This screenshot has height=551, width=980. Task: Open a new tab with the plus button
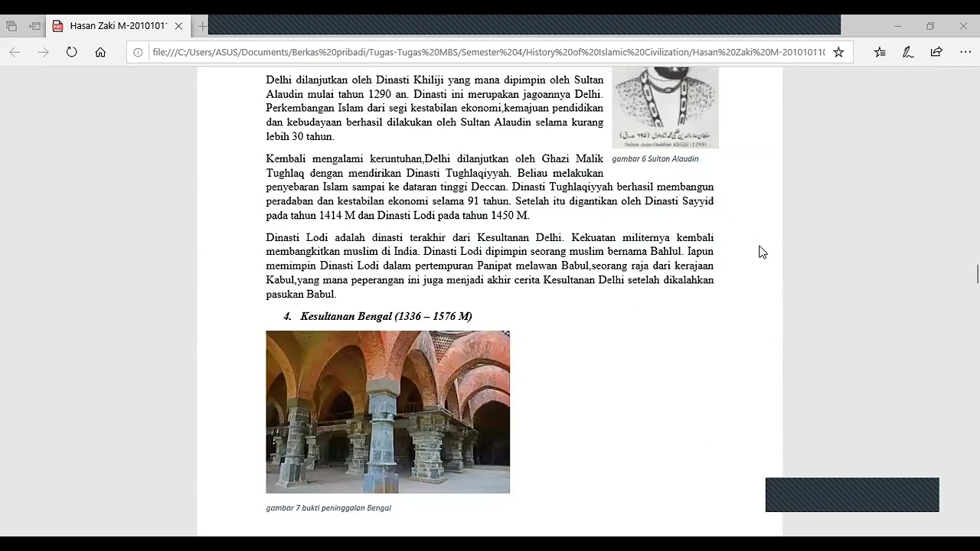point(202,26)
